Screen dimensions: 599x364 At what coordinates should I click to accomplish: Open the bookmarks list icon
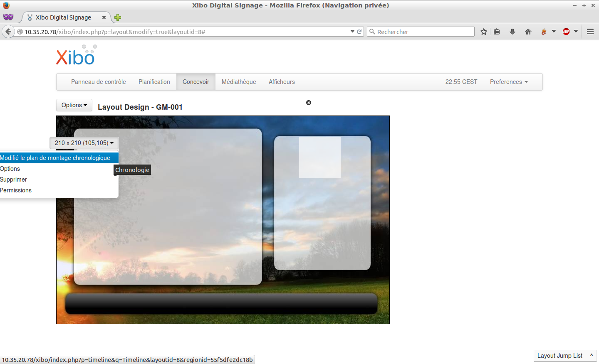pyautogui.click(x=497, y=32)
